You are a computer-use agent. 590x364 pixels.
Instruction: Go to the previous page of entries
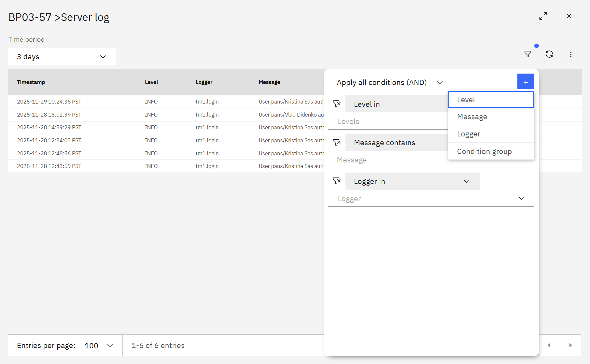(x=549, y=345)
